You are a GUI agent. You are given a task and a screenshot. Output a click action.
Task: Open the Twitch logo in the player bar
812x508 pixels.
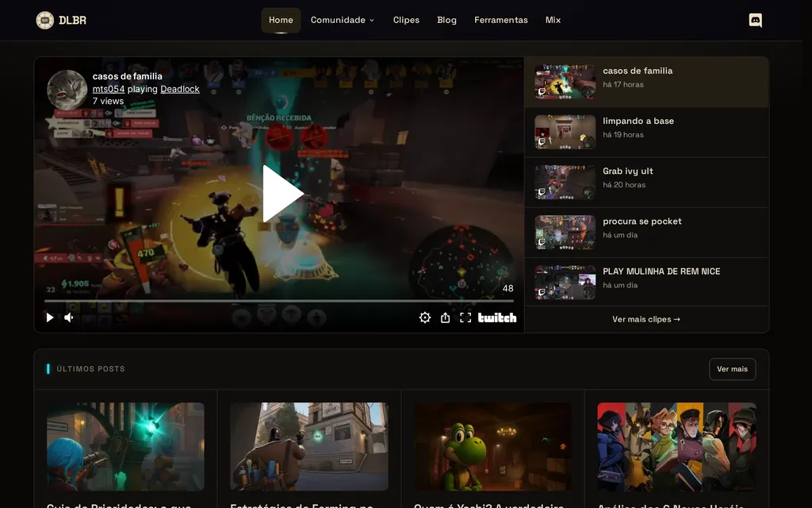tap(497, 317)
